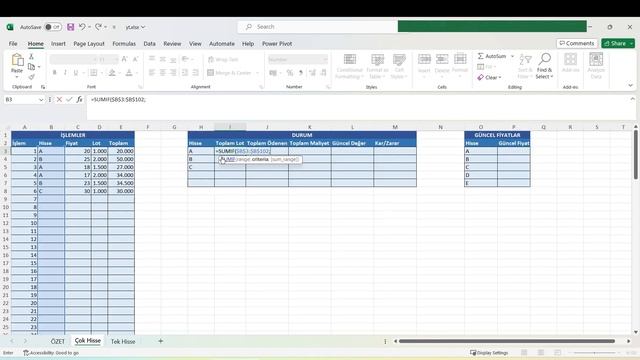640x360 pixels.
Task: Click the Sort & Filter icon
Action: pyautogui.click(x=525, y=60)
